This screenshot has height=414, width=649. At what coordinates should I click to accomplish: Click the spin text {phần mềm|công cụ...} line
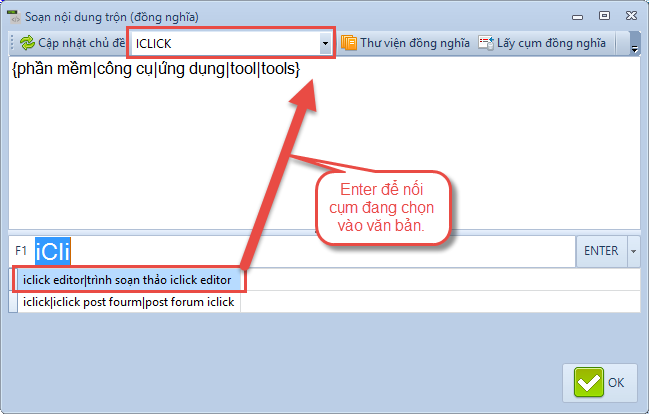tap(156, 69)
